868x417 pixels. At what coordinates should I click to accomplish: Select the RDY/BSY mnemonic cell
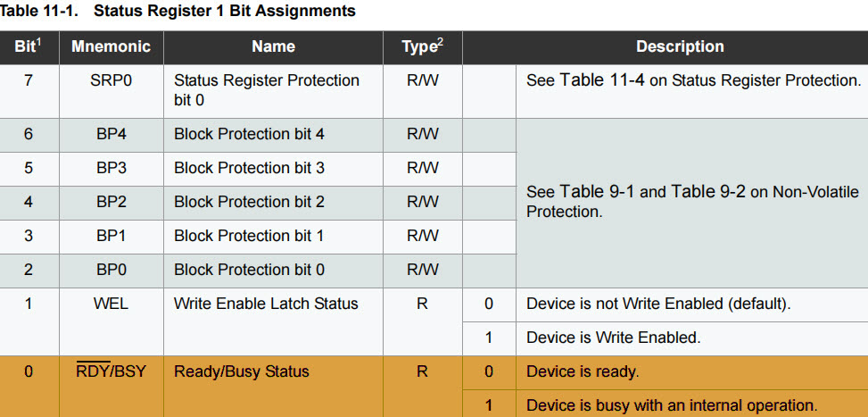click(x=111, y=371)
